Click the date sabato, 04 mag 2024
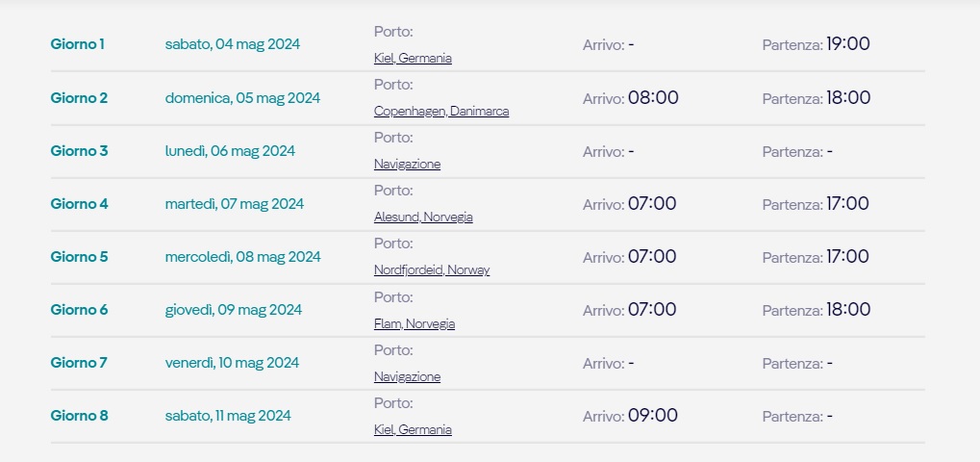Image resolution: width=980 pixels, height=462 pixels. tap(233, 44)
